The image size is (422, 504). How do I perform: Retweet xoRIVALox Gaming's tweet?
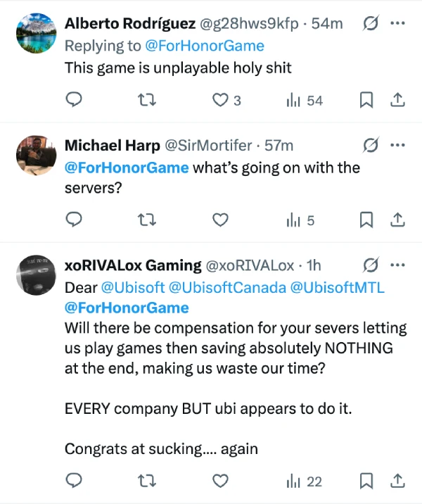pyautogui.click(x=148, y=481)
